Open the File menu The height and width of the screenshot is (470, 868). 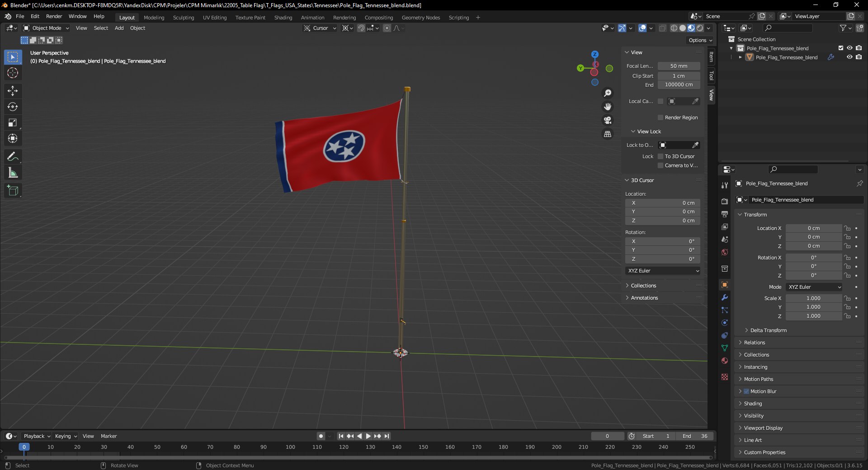coord(20,16)
